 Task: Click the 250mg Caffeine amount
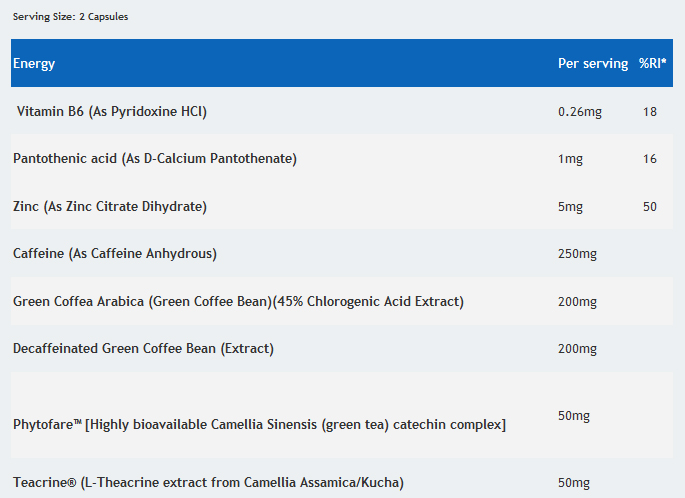pos(577,254)
